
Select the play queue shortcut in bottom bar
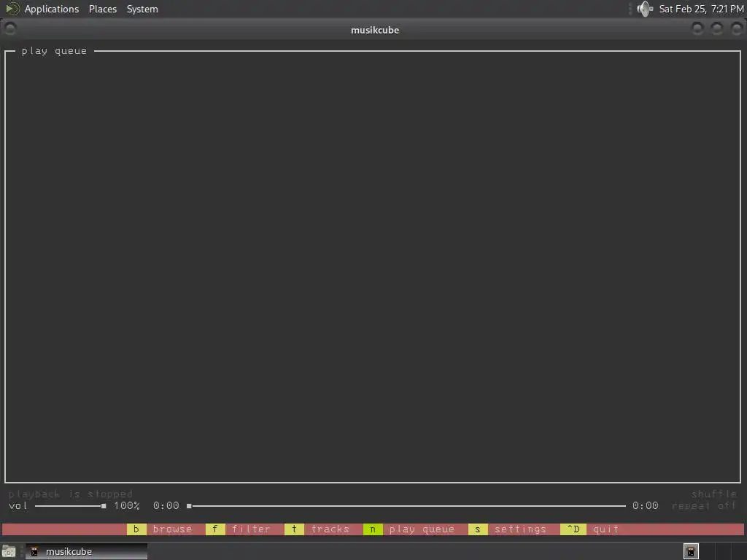(409, 529)
